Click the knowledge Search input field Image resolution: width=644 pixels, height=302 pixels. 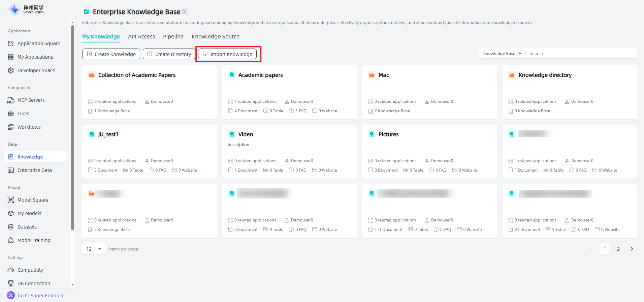581,54
